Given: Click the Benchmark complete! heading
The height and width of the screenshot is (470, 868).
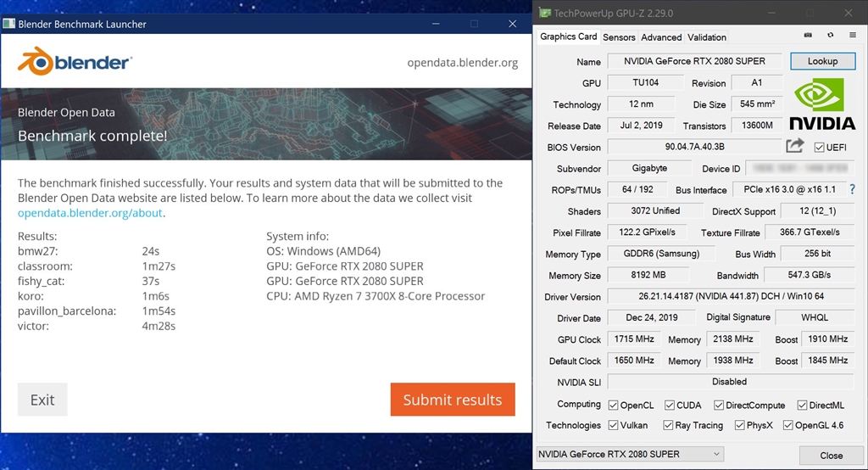Looking at the screenshot, I should (x=92, y=136).
